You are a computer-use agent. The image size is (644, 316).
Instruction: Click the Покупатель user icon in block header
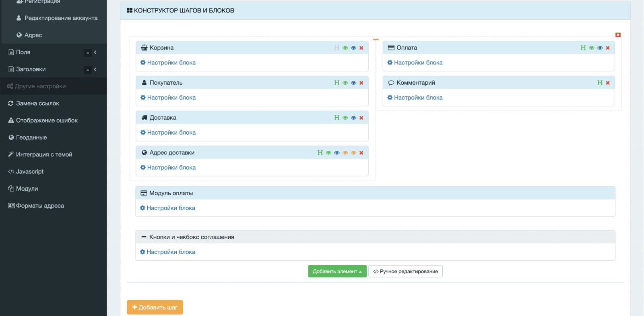coord(144,83)
